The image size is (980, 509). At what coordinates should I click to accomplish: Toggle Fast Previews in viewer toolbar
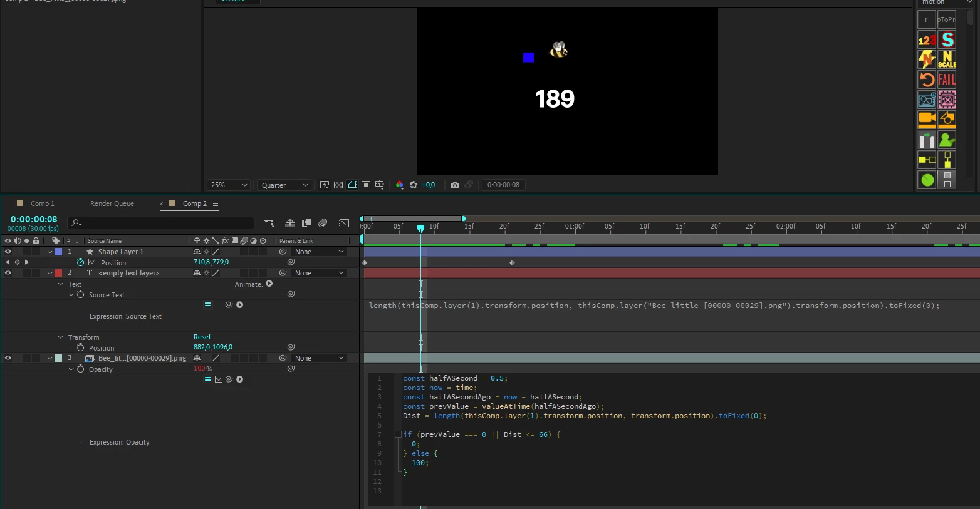[x=325, y=185]
